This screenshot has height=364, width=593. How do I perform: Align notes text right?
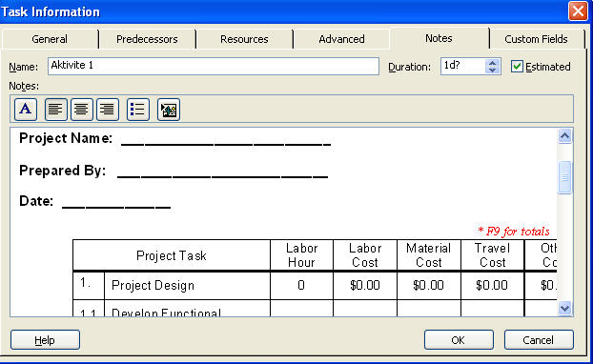[x=108, y=110]
